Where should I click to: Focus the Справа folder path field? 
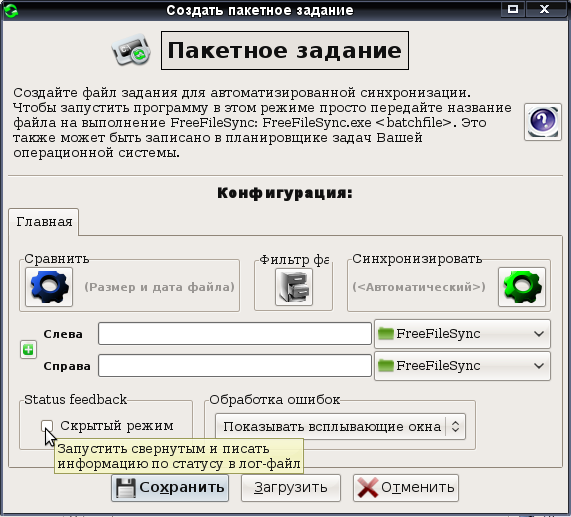tap(235, 366)
